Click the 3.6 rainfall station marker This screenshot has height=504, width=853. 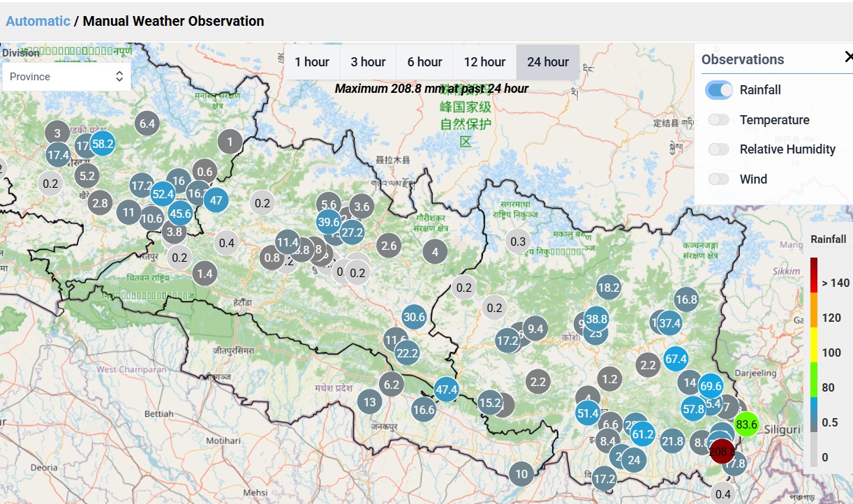pos(362,206)
